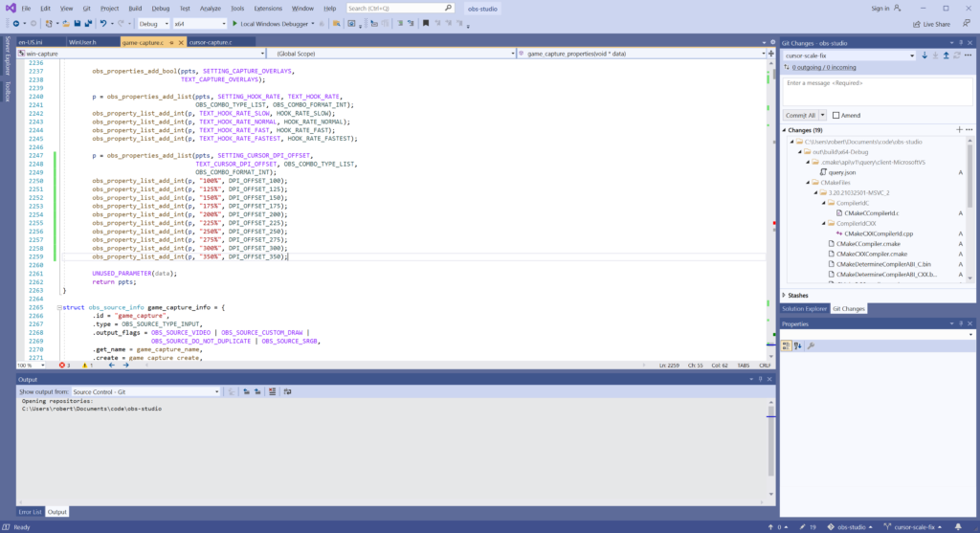The width and height of the screenshot is (980, 533).
Task: Save the current file via toolbar
Action: pyautogui.click(x=78, y=24)
